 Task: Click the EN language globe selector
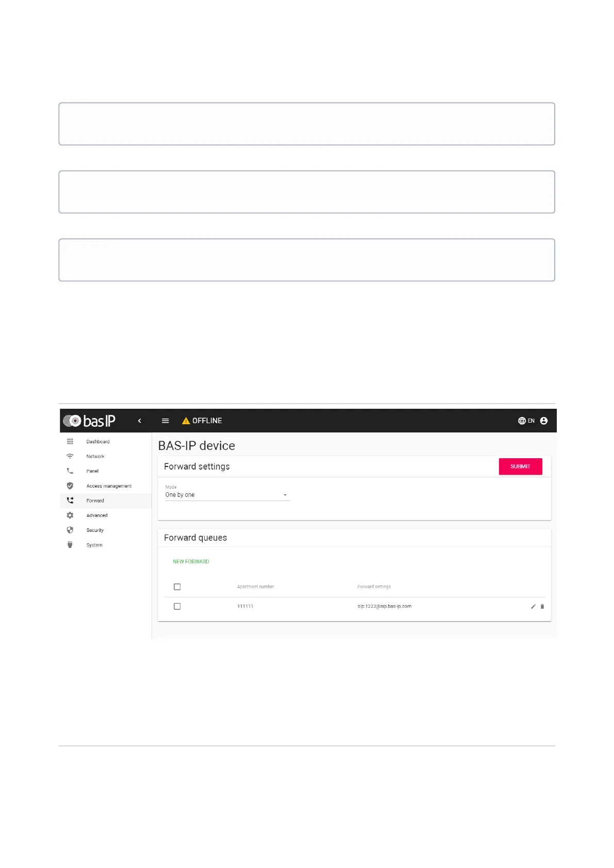tap(526, 421)
